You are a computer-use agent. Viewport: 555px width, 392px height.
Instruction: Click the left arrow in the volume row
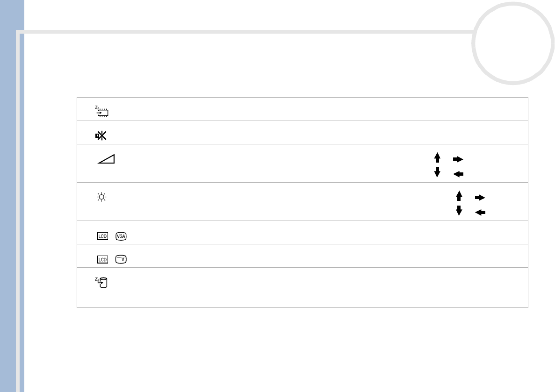click(458, 174)
